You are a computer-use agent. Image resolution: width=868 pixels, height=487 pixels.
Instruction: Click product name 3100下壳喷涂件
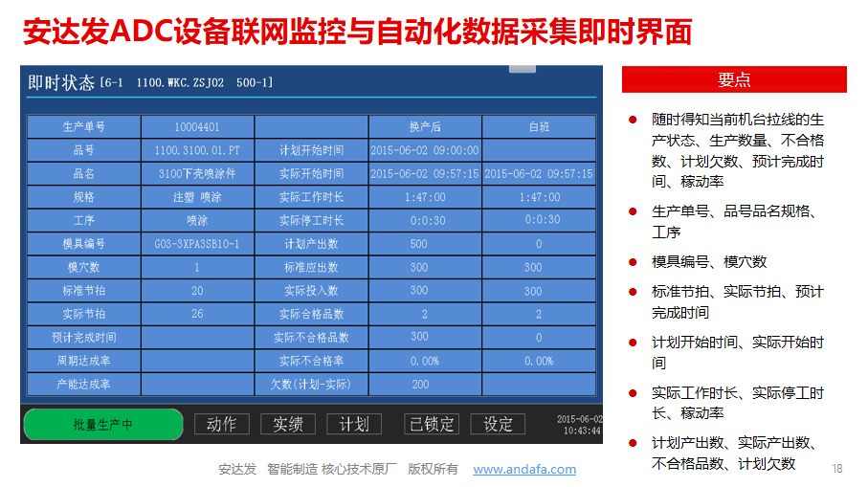click(x=197, y=174)
